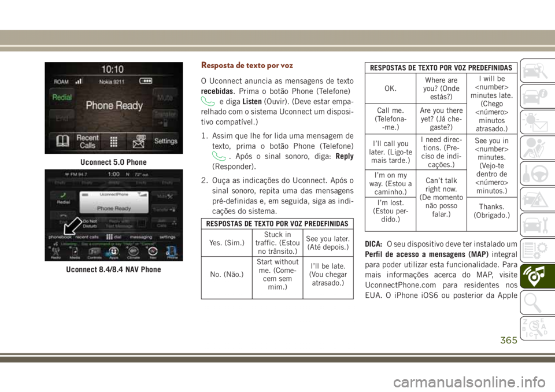Click the 'Resposta de texto por voz' heading

(247, 65)
